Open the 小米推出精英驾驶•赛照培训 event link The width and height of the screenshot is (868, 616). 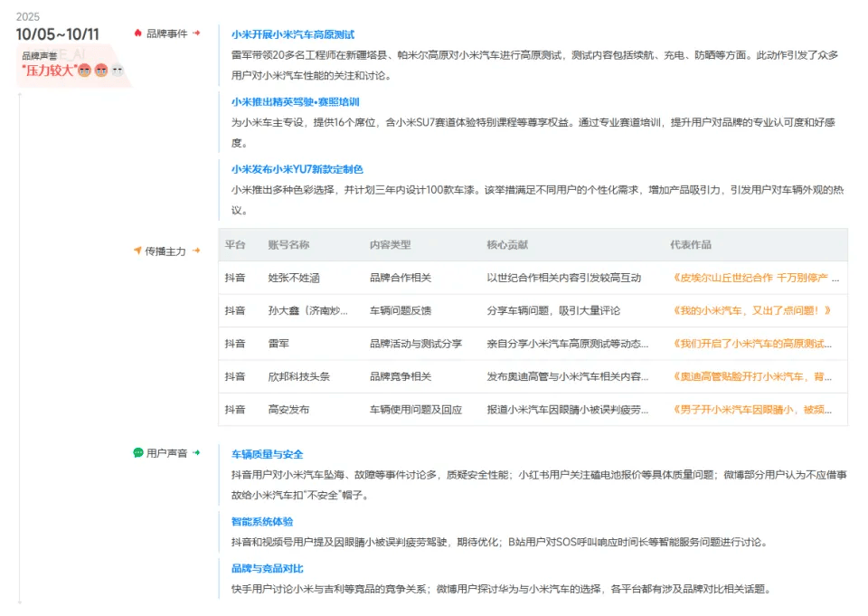[295, 102]
